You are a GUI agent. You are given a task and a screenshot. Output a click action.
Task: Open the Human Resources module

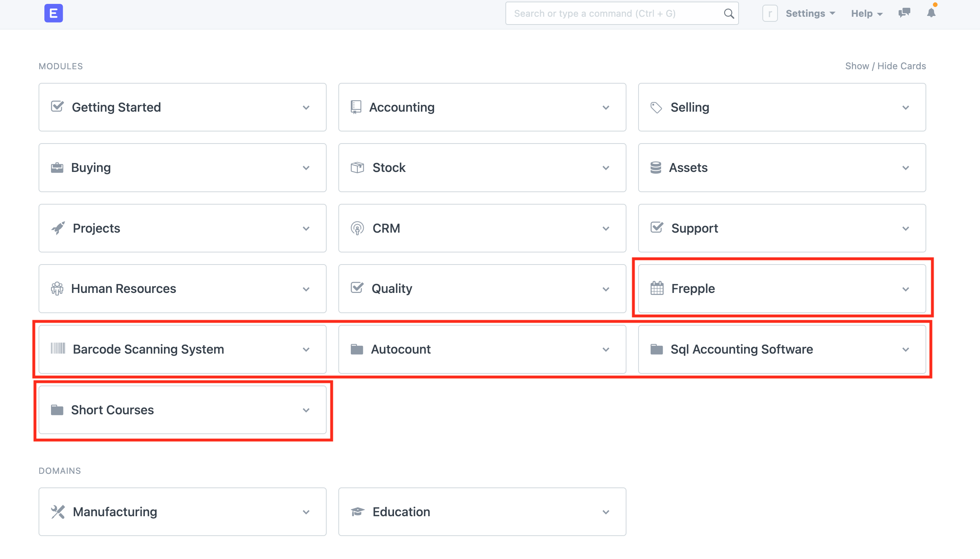123,289
